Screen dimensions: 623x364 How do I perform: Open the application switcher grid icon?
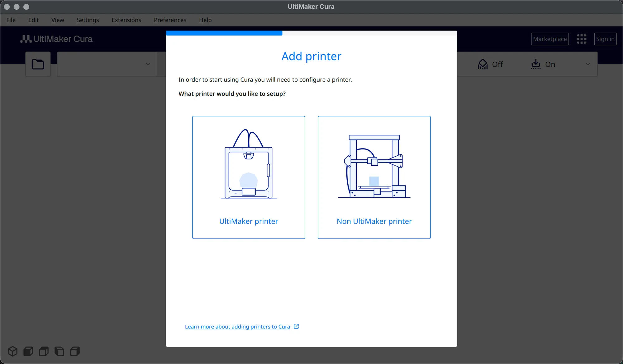[x=581, y=39]
